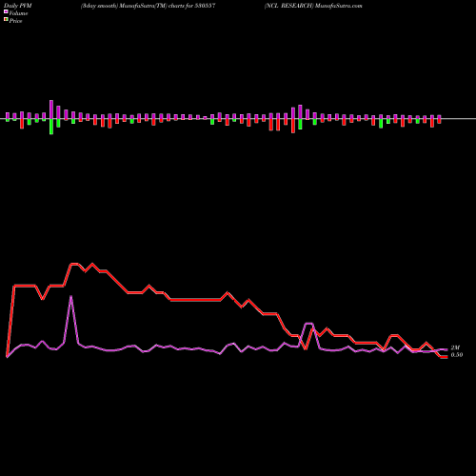476x476 pixels.
Task: Click the '(3day smooth) MunafaSutra(TM) charts for 530557' text
Action: click(x=149, y=6)
